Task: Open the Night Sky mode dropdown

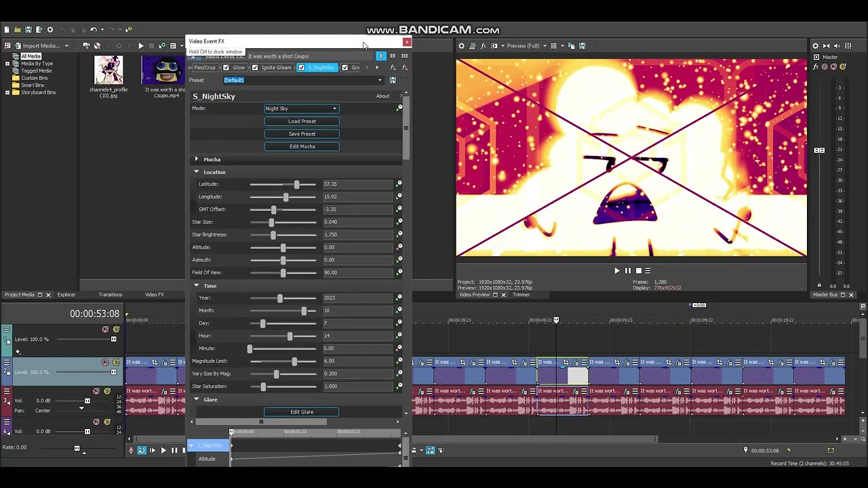Action: coord(301,108)
